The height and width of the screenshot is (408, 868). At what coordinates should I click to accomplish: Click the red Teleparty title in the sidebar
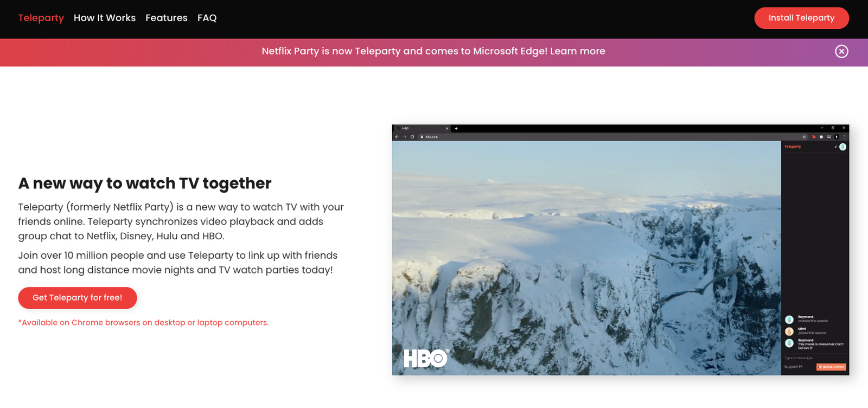coord(793,146)
